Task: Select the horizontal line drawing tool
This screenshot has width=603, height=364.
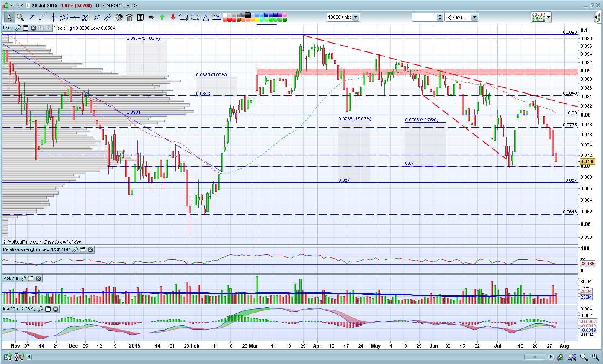Action: (75, 17)
